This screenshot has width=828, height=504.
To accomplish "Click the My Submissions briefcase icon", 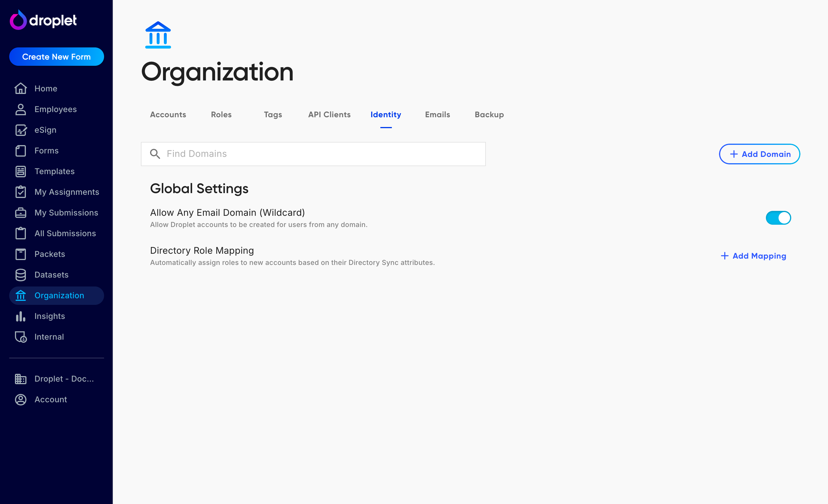I will point(20,213).
